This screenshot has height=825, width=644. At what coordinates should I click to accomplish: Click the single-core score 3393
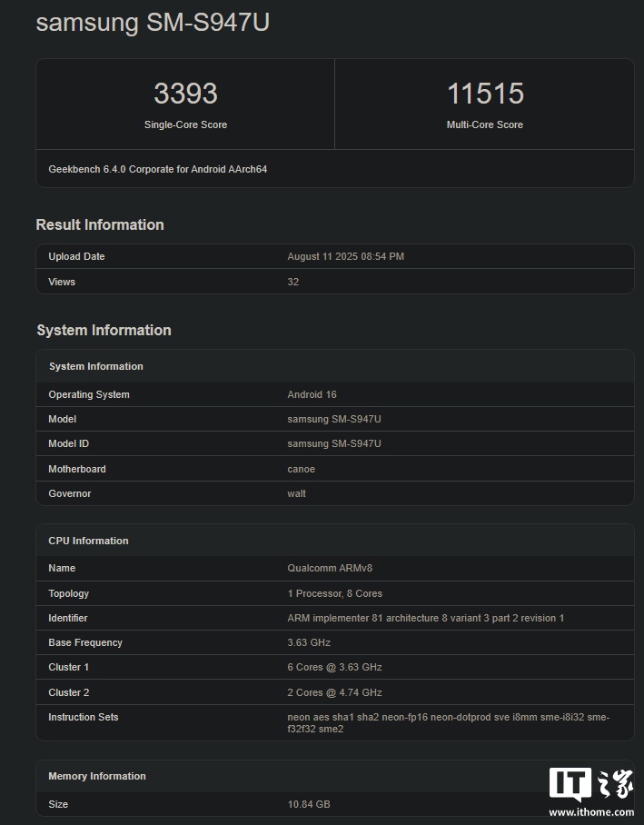(x=185, y=93)
